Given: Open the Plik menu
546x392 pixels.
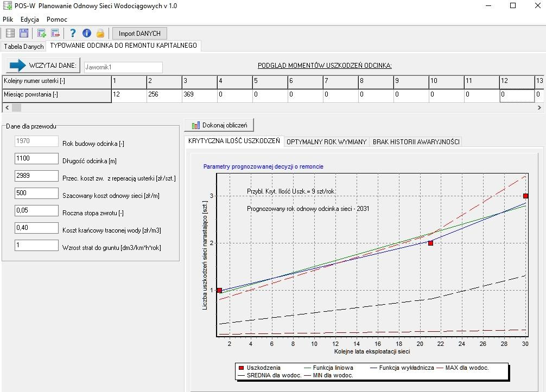Looking at the screenshot, I should (x=8, y=20).
